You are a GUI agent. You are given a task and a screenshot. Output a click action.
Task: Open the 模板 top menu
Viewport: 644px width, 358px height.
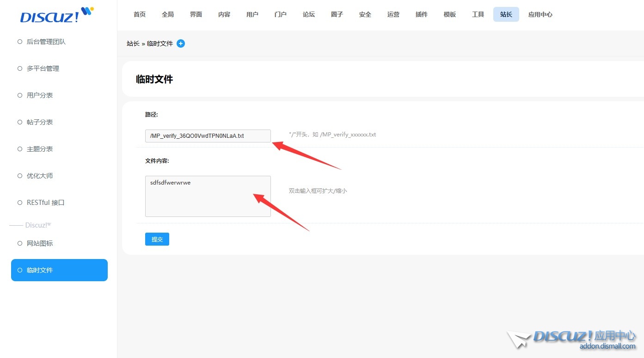tap(450, 14)
